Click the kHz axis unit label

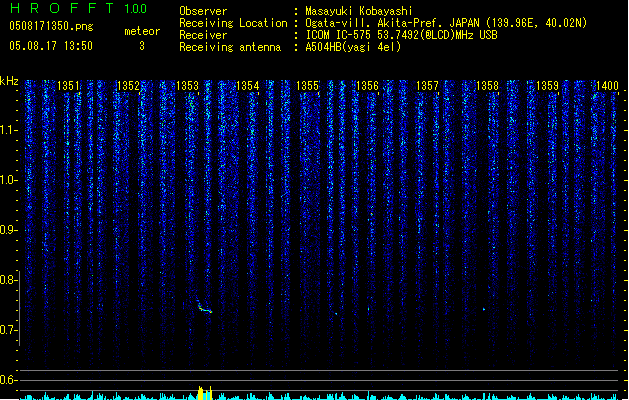click(x=9, y=81)
